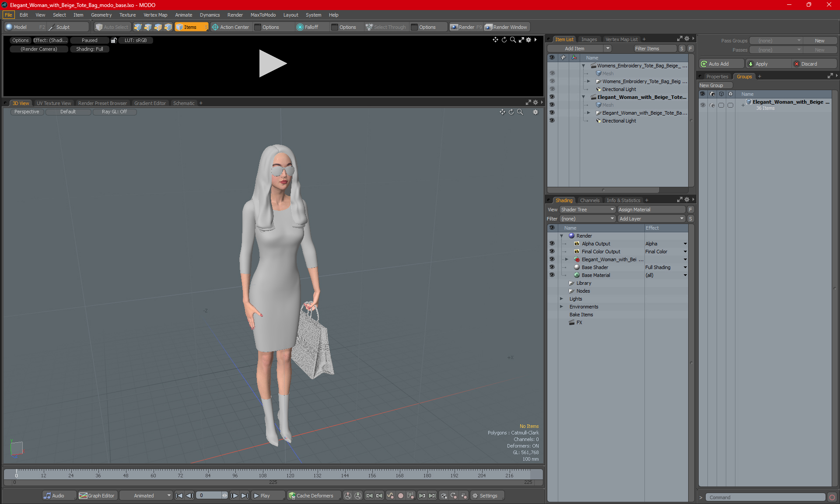Select the Cache Deformers icon
Viewport: 840px width, 504px height.
[293, 496]
